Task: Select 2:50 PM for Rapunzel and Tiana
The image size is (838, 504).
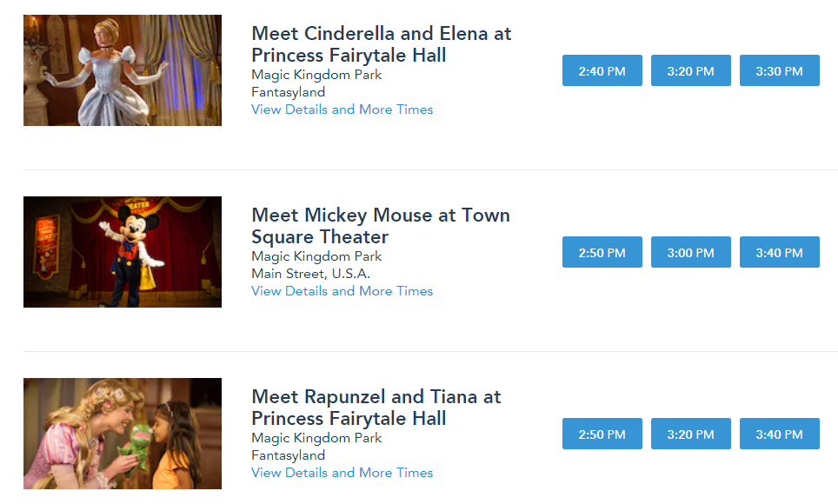Action: 602,434
